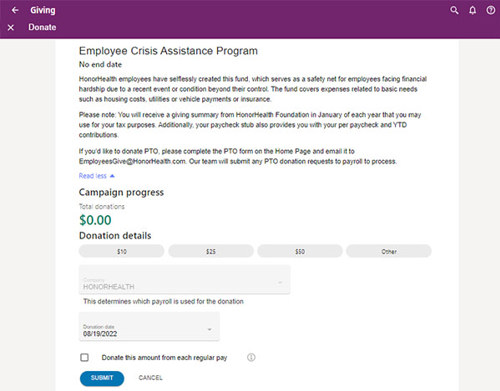Expand the Donation date dropdown arrow
Viewport: 500px width, 391px height.
point(210,329)
